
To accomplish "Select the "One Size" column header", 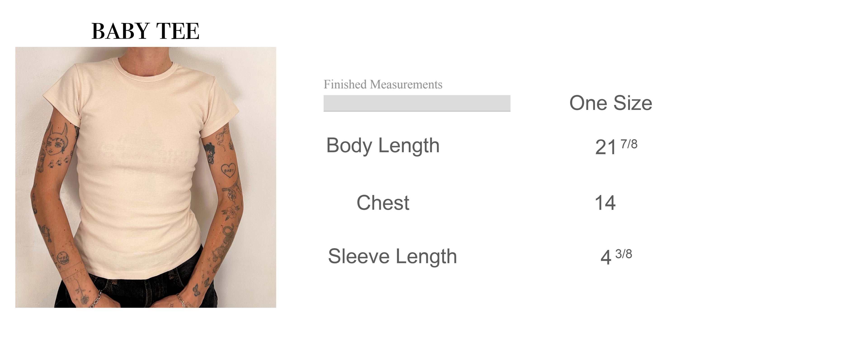I will coord(611,103).
